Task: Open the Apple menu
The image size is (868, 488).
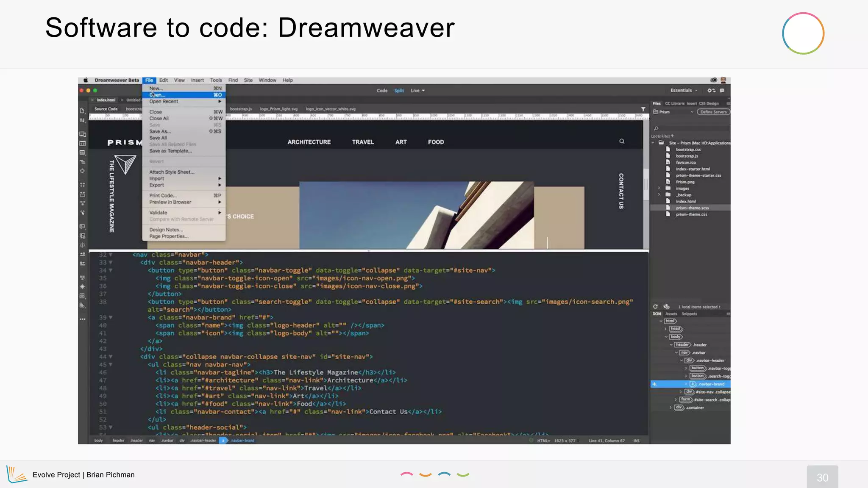Action: pos(86,80)
